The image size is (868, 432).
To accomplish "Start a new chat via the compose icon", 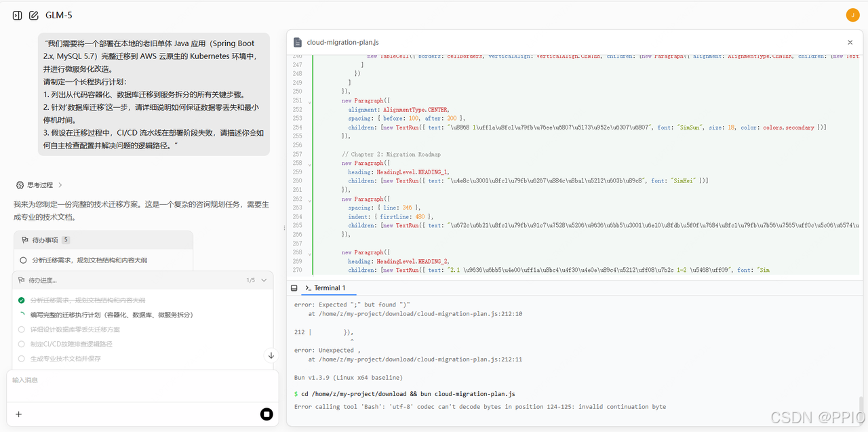I will (34, 15).
